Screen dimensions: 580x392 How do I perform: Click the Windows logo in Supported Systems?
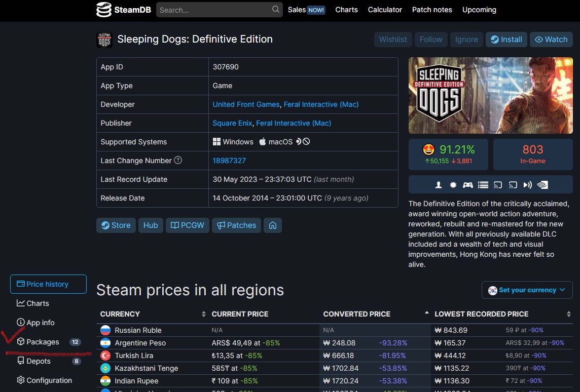point(217,141)
